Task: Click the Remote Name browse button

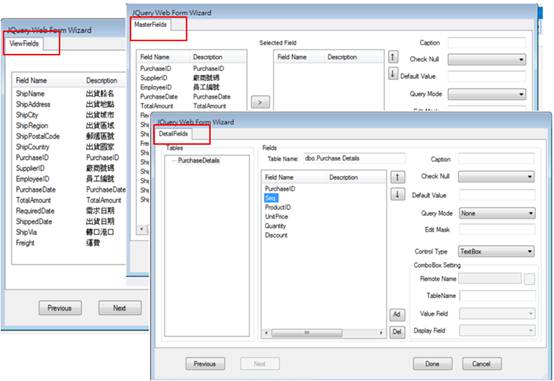Action: [x=529, y=279]
